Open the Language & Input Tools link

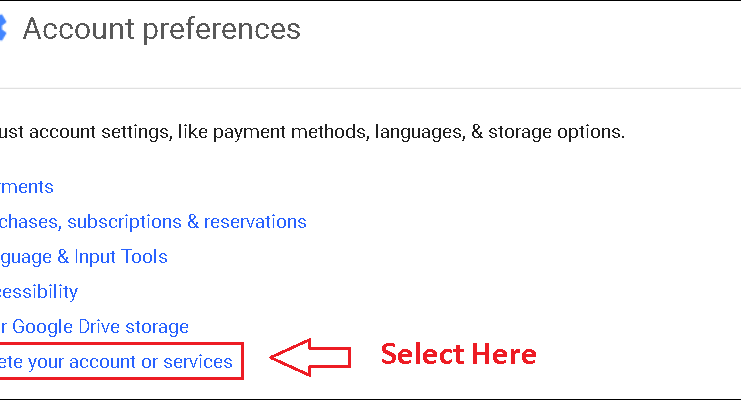pyautogui.click(x=84, y=257)
